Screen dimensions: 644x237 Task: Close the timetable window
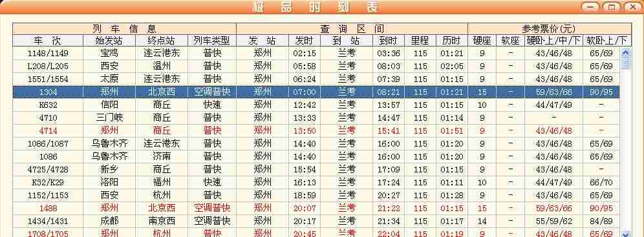coord(632,7)
